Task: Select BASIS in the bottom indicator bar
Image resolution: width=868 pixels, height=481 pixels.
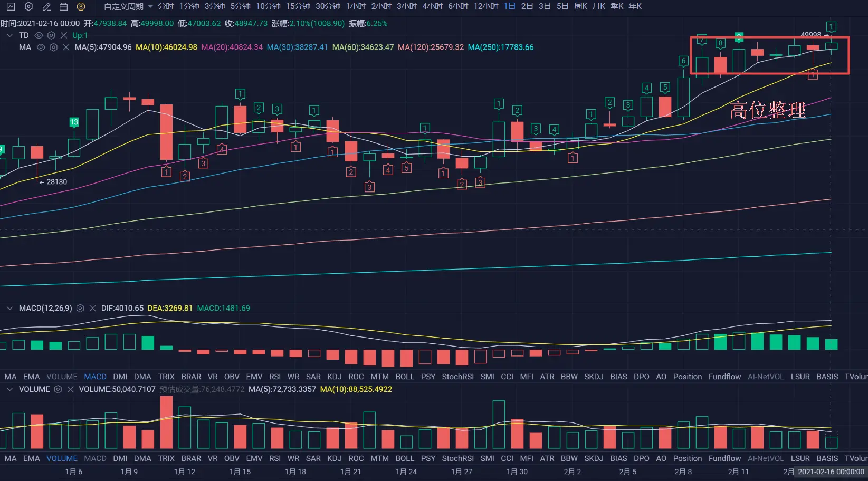Action: pos(827,458)
